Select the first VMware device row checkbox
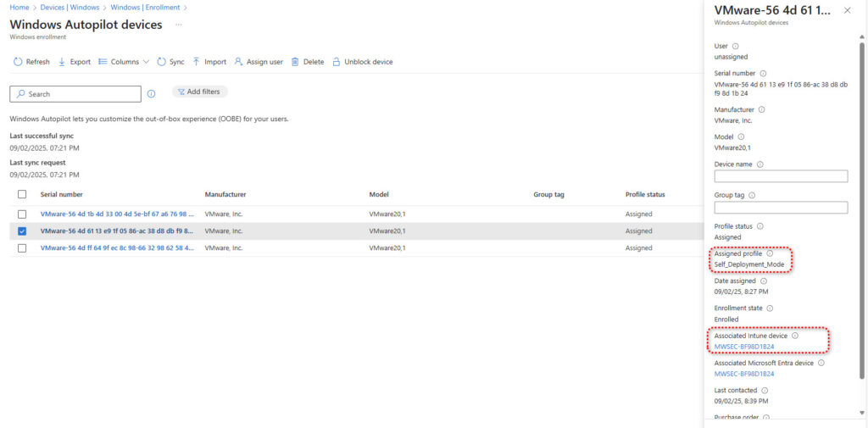Screen dimensions: 868x428 point(22,214)
